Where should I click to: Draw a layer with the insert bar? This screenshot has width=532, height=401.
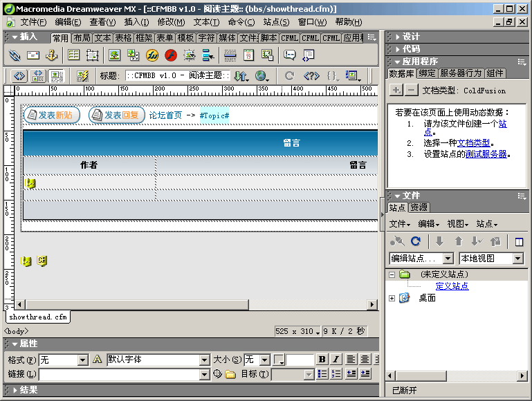point(92,55)
